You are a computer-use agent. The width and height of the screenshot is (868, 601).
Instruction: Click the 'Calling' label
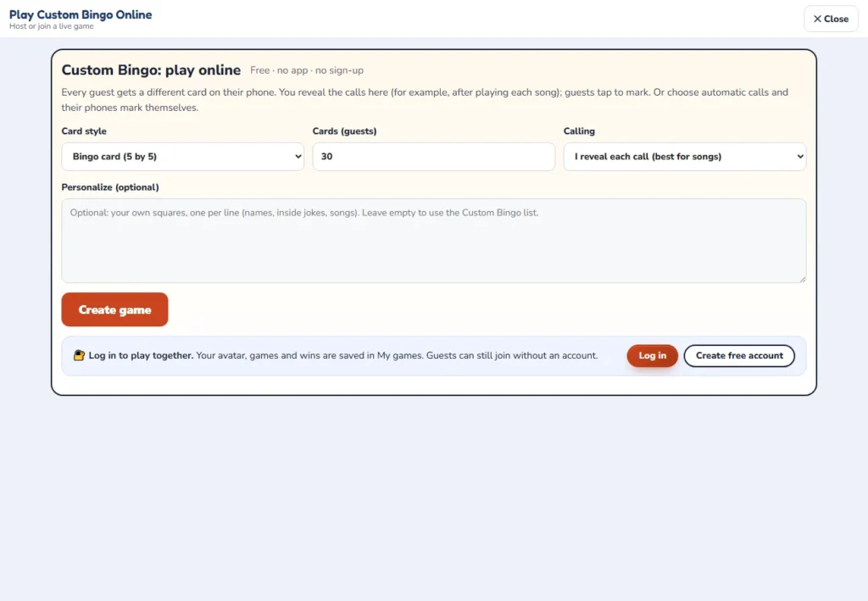[x=579, y=131]
